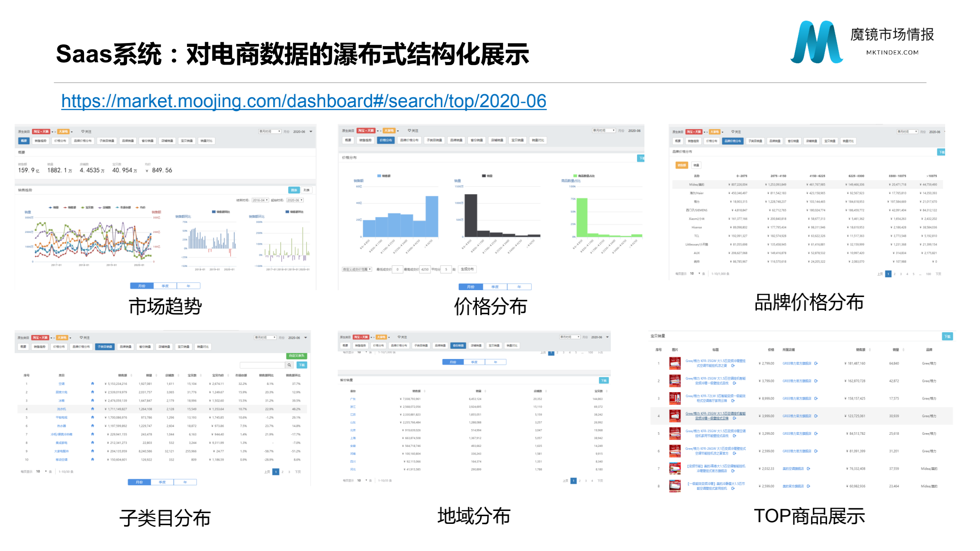Open the market.moojing.com dashboard hyperlink
This screenshot has height=551, width=980.
(303, 102)
